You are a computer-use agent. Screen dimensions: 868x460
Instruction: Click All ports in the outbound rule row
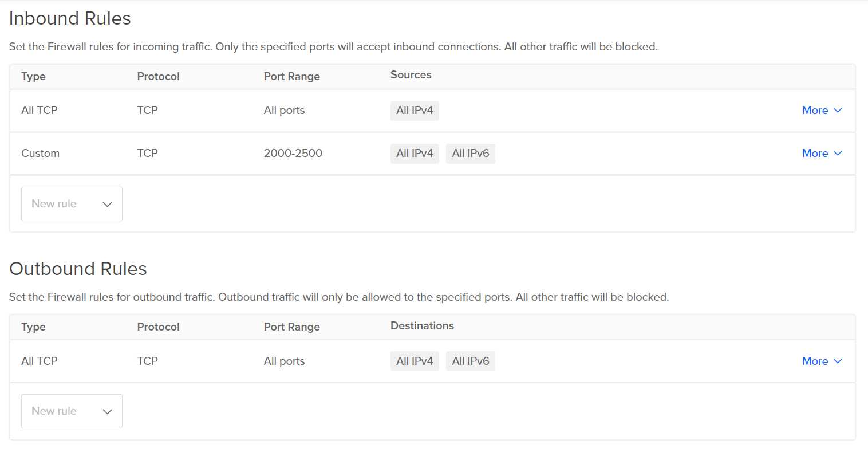click(284, 361)
